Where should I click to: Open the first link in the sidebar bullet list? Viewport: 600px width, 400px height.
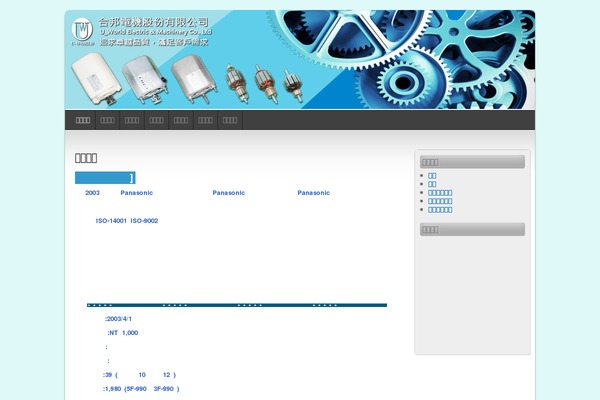[432, 176]
